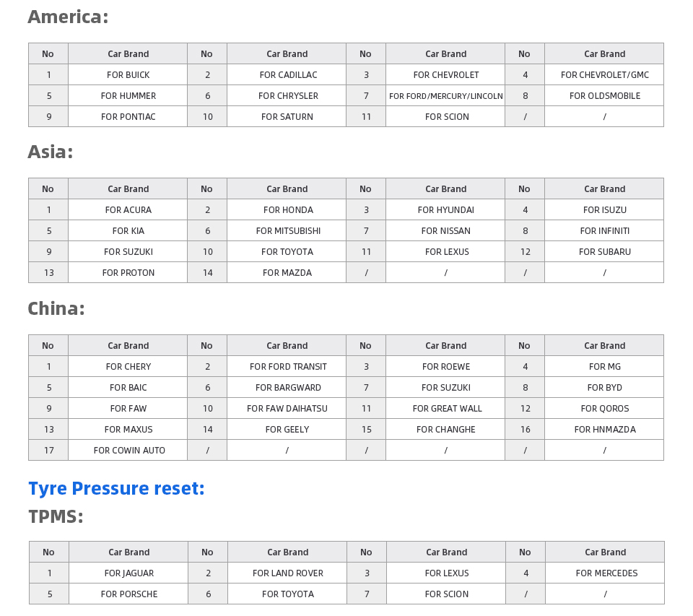This screenshot has width=693, height=616.
Task: Select the FOR BUICK cell
Action: coord(128,74)
